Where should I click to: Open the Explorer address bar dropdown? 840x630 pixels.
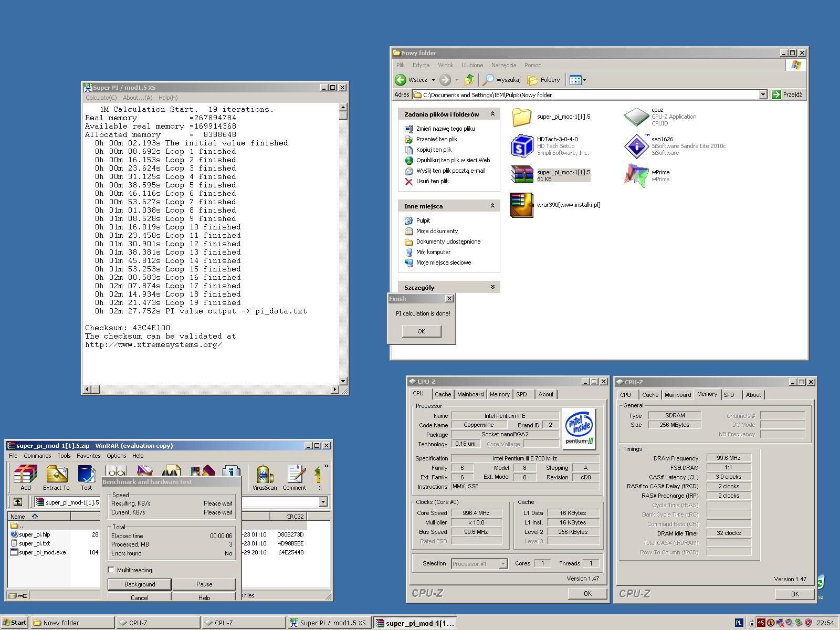coord(763,94)
